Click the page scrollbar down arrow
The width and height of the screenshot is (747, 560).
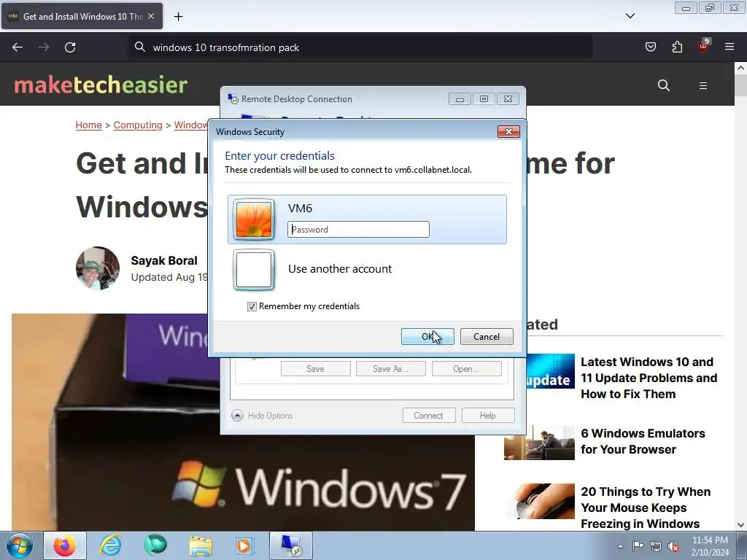tap(740, 525)
